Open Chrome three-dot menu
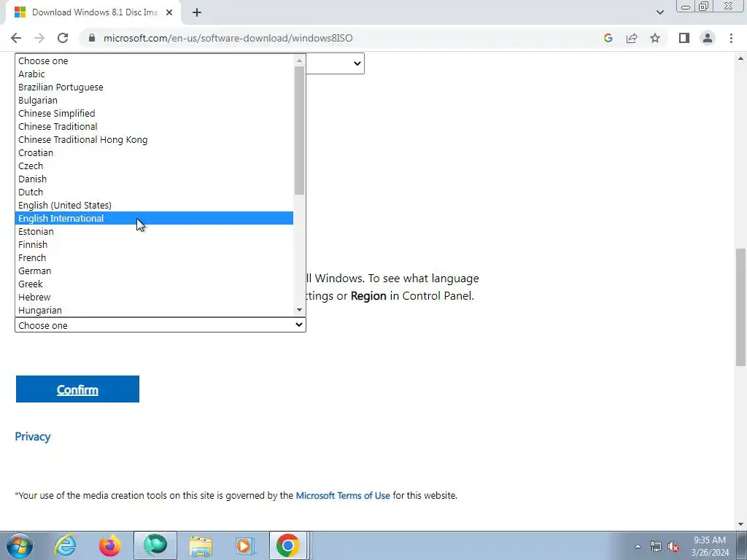The width and height of the screenshot is (747, 560). point(731,38)
